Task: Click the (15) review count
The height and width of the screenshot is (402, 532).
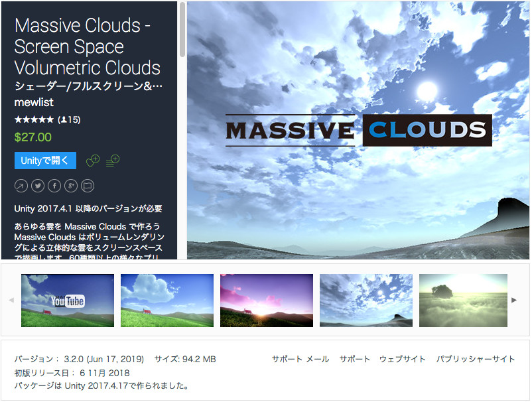Action: [x=69, y=119]
